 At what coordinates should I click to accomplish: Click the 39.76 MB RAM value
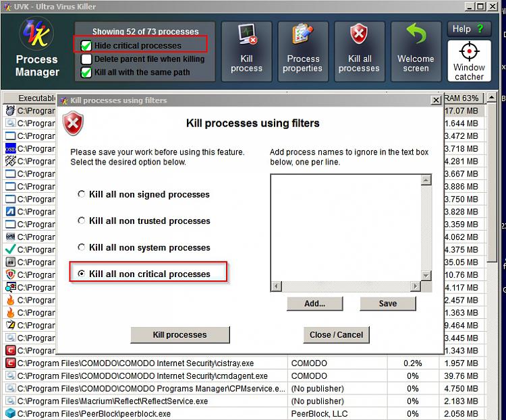coord(461,376)
